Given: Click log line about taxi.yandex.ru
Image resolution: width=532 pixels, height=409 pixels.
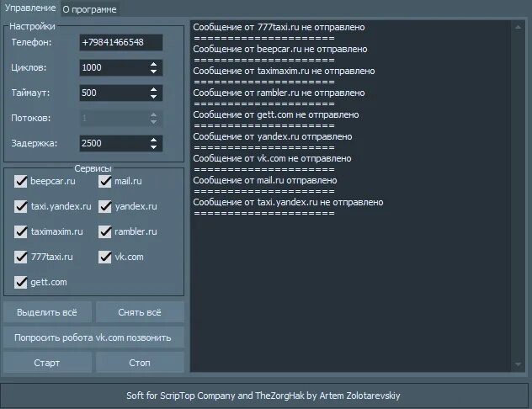Looking at the screenshot, I should [288, 202].
